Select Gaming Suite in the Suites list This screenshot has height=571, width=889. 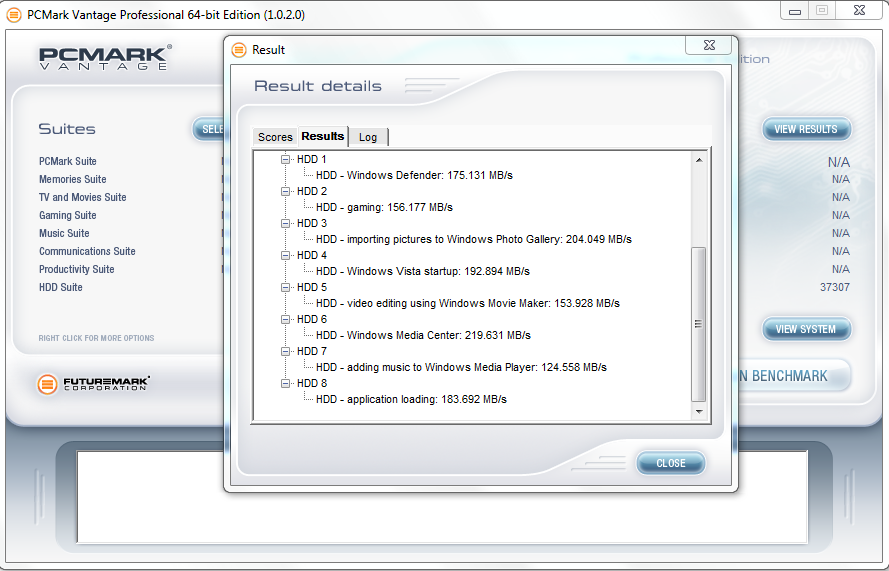67,215
